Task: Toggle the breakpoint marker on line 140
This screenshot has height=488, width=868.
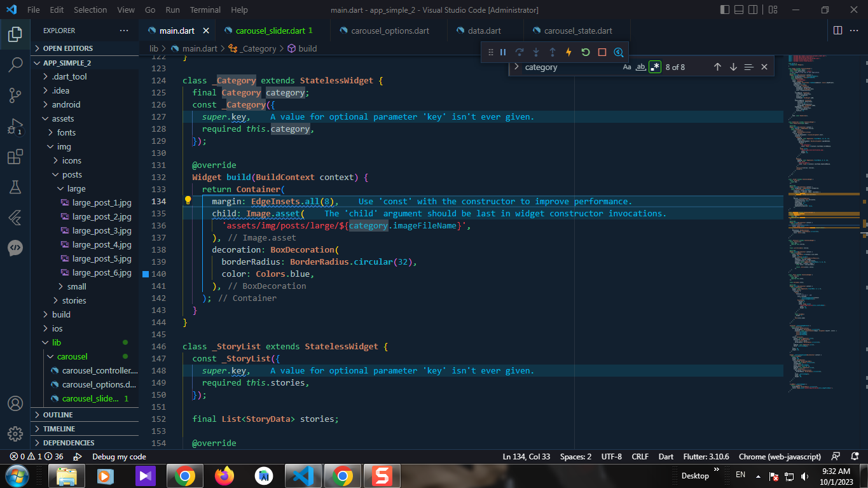Action: pos(146,274)
